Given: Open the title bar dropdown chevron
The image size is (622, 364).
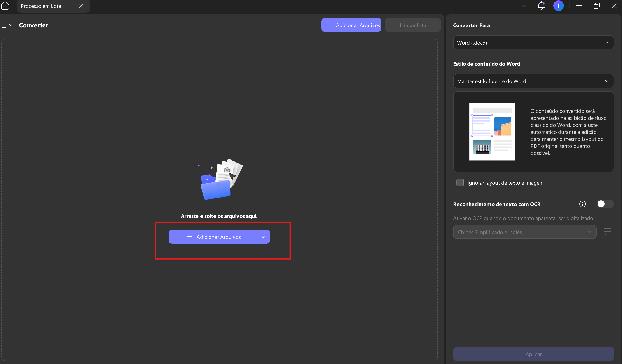Looking at the screenshot, I should [524, 6].
